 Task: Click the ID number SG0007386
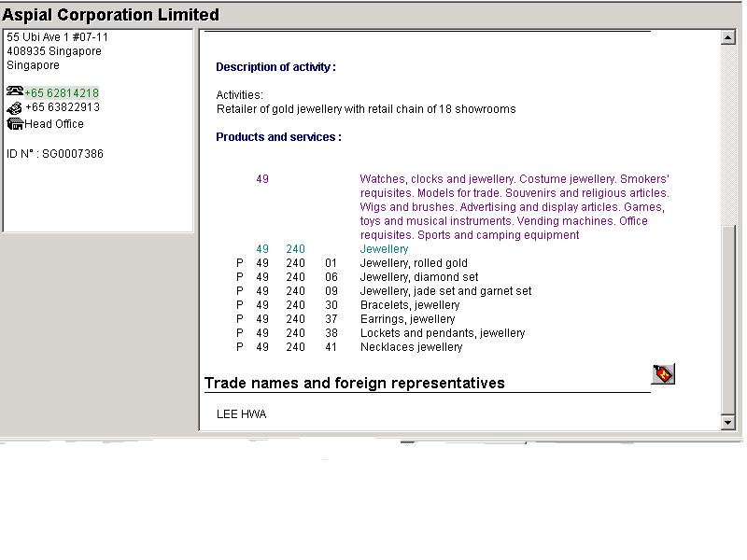[55, 154]
